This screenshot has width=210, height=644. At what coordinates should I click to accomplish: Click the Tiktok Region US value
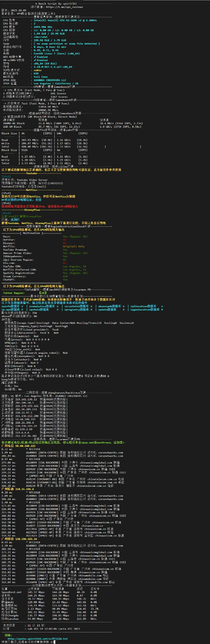coord(42,293)
